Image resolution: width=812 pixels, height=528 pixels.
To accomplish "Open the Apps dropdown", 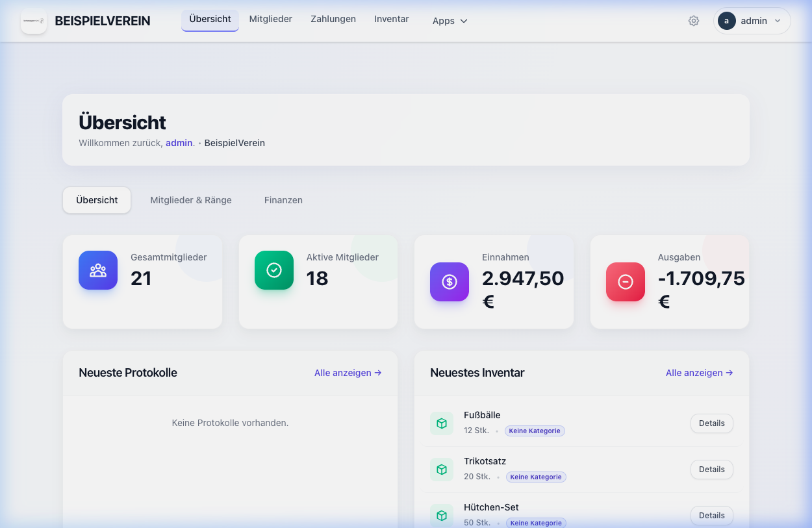I will (450, 21).
